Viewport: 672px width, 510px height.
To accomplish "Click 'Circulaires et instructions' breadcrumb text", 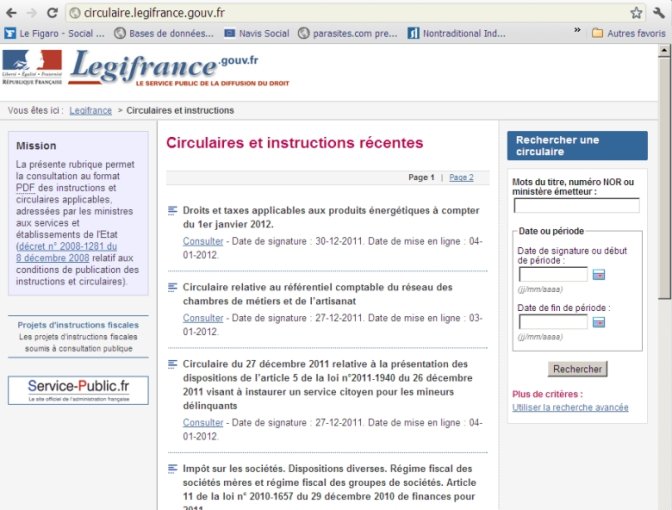I will (x=180, y=111).
